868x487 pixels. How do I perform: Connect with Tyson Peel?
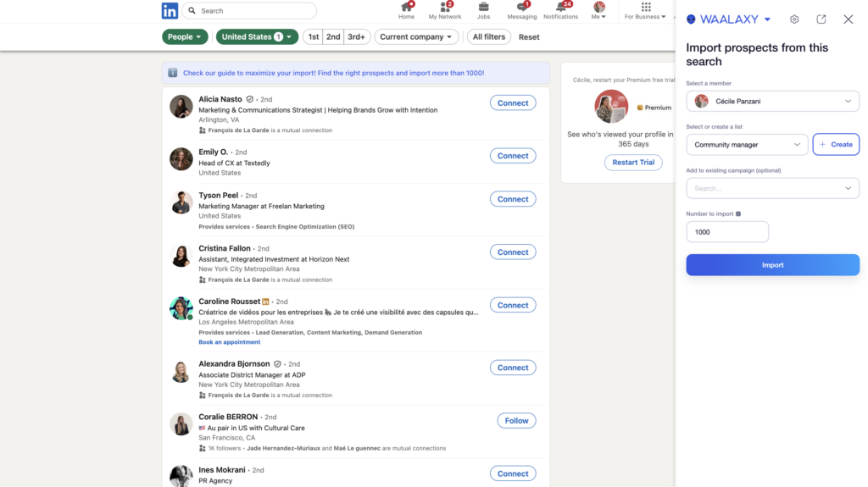click(513, 199)
